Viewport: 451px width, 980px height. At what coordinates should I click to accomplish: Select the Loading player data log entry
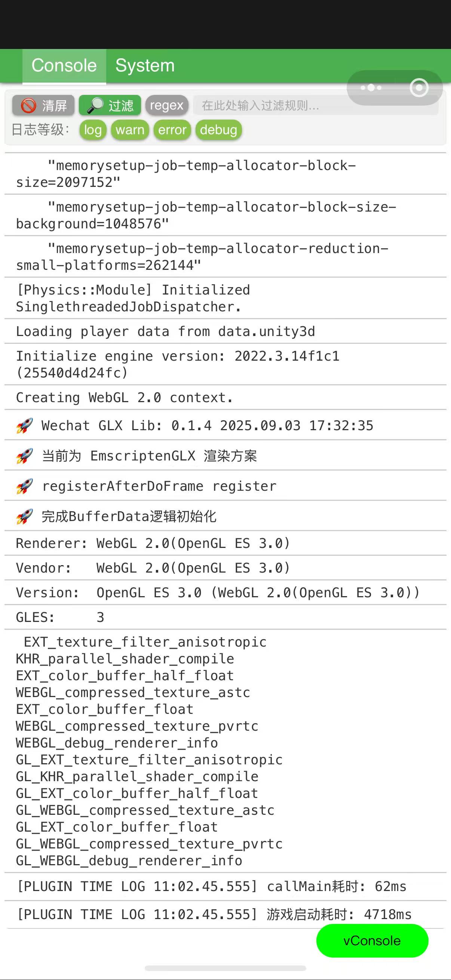[x=225, y=332]
